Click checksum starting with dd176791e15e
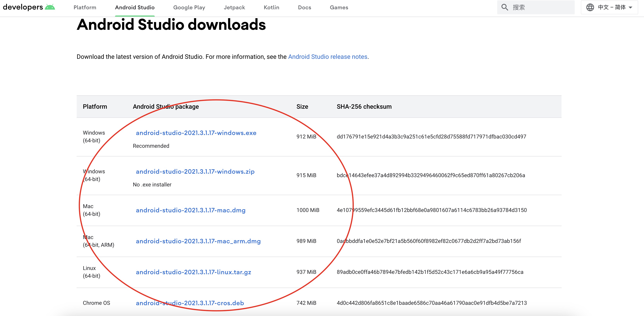This screenshot has width=644, height=316. [431, 137]
